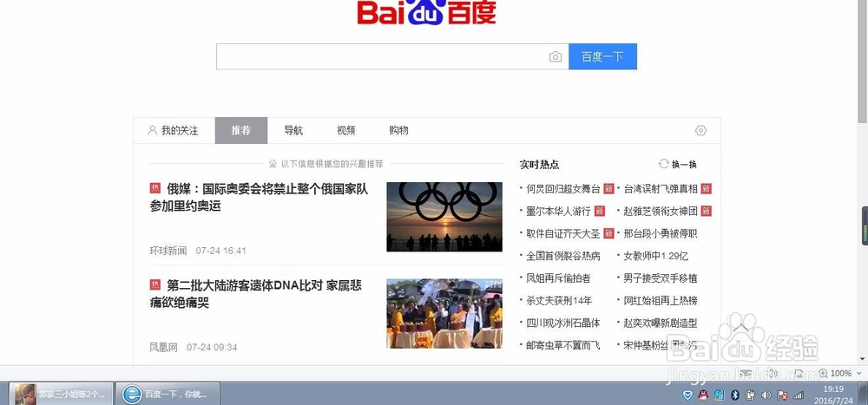Image resolution: width=868 pixels, height=405 pixels.
Task: Switch to the 视频 tab
Action: click(x=346, y=131)
